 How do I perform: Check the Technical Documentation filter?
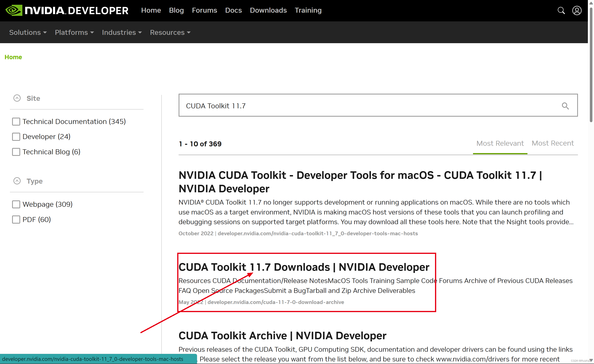coord(16,121)
